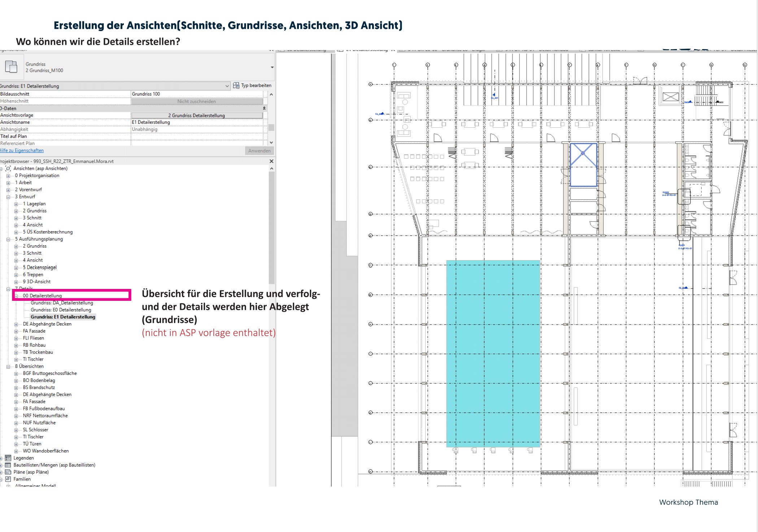Screen dimensions: 758x532
Task: Collapse the 00 Detailerstellung node
Action: click(16, 296)
